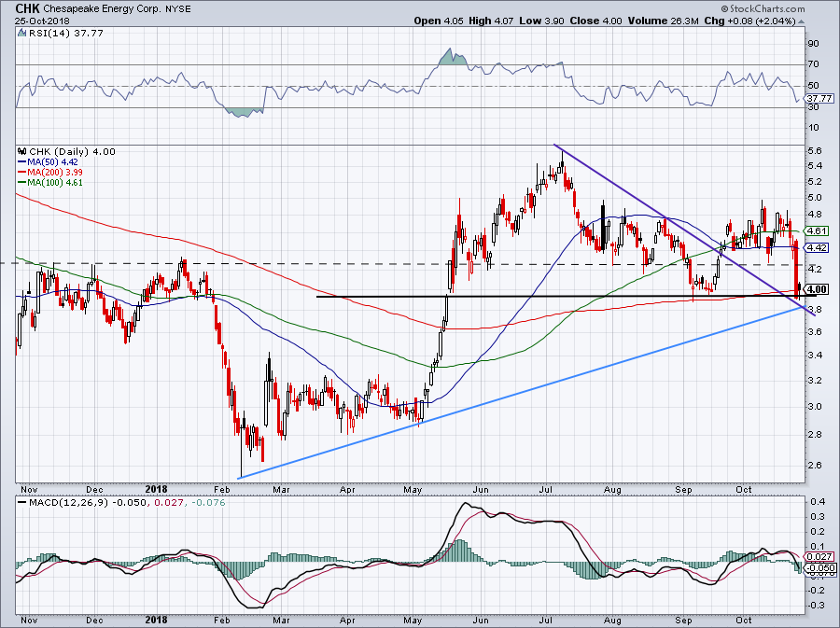Image resolution: width=840 pixels, height=628 pixels.
Task: Click the 3.8 price axis label
Action: pyautogui.click(x=814, y=310)
